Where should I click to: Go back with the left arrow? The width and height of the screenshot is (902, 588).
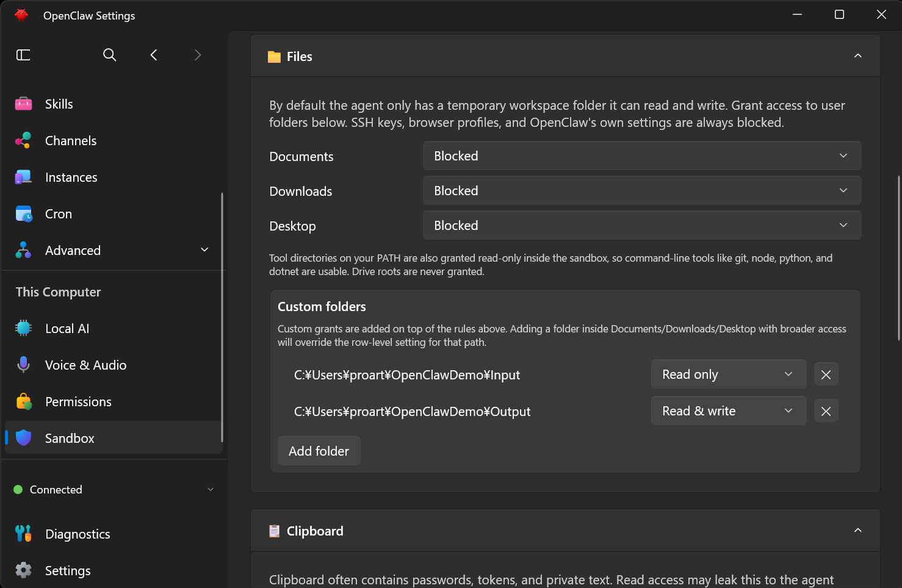tap(154, 55)
